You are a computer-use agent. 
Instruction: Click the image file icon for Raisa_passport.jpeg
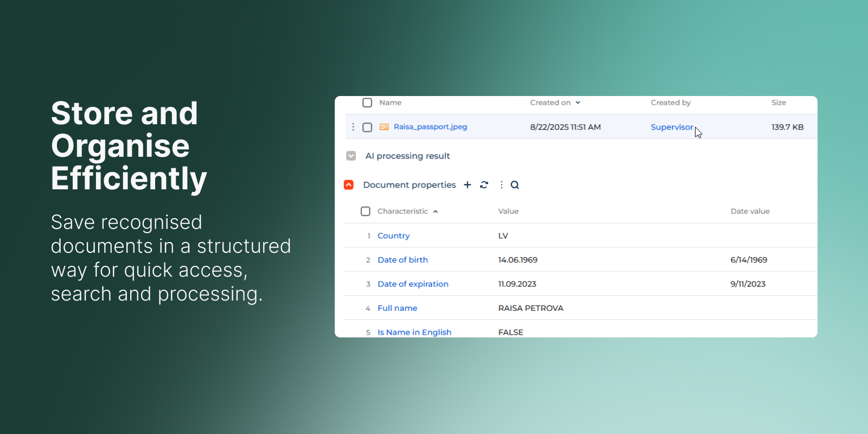(x=384, y=127)
